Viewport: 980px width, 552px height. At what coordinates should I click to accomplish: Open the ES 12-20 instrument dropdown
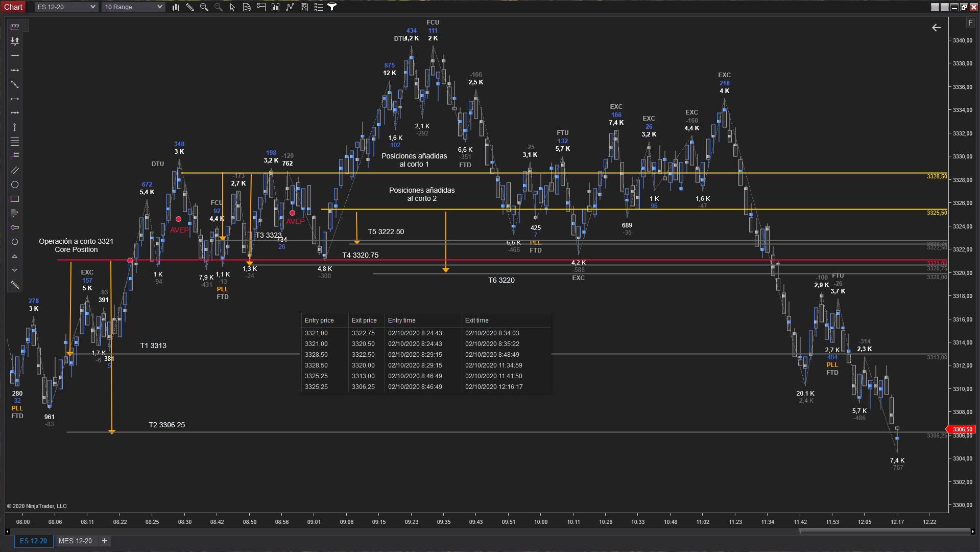point(66,7)
